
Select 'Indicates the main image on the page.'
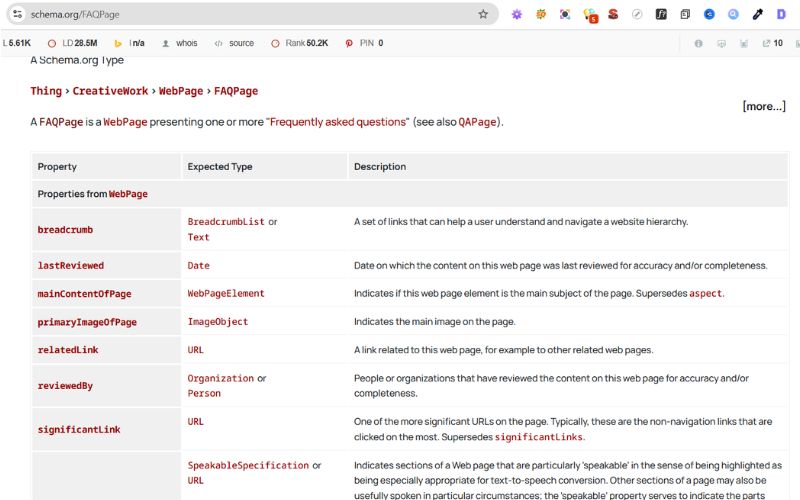(x=435, y=322)
